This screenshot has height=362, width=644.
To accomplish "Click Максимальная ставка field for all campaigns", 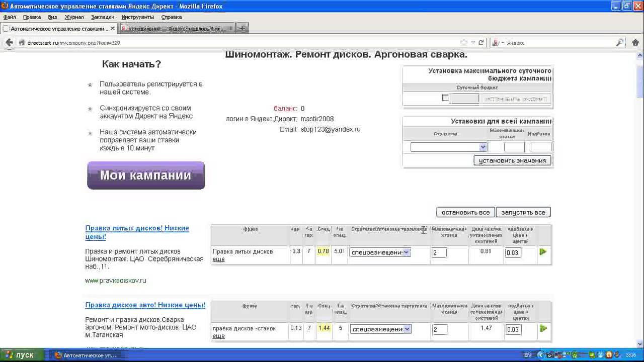I will pyautogui.click(x=514, y=147).
